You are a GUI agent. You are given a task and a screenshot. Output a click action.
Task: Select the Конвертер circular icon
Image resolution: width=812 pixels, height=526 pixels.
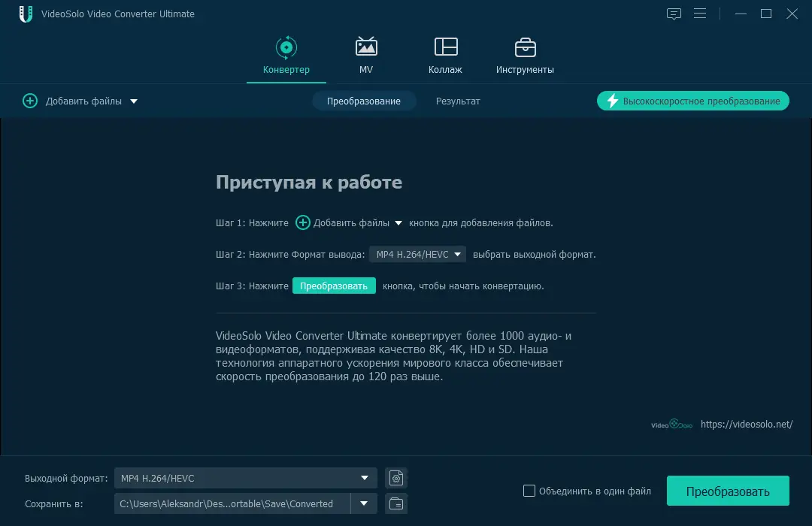(286, 47)
